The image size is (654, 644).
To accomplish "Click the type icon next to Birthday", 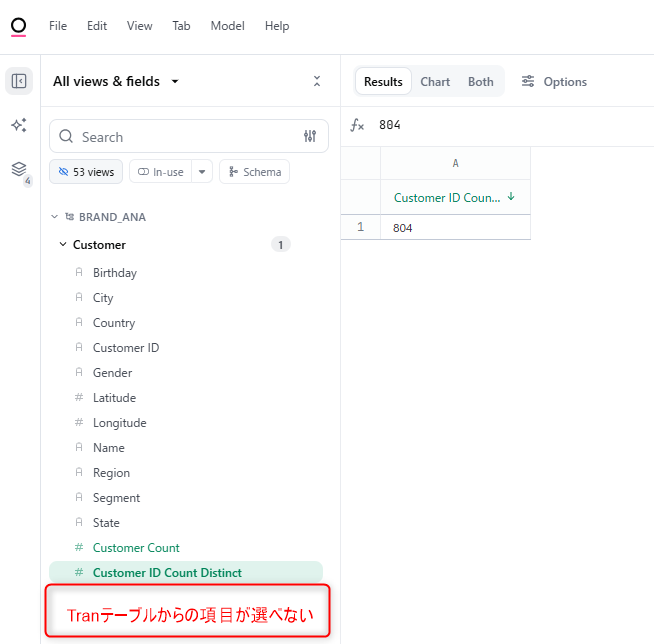I will (79, 272).
